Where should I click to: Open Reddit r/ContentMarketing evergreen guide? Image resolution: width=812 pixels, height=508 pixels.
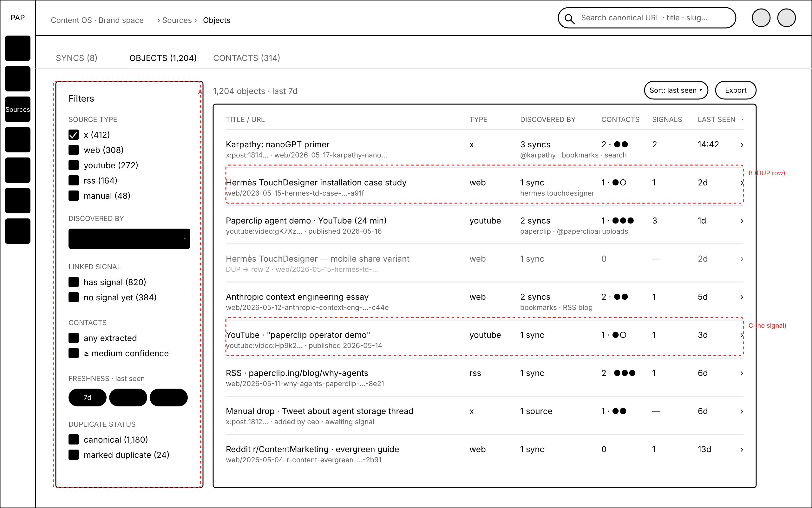(312, 449)
